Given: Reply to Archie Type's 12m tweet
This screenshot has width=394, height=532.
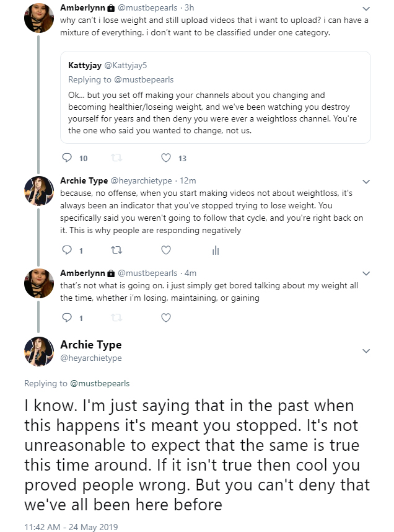Looking at the screenshot, I should 67,250.
